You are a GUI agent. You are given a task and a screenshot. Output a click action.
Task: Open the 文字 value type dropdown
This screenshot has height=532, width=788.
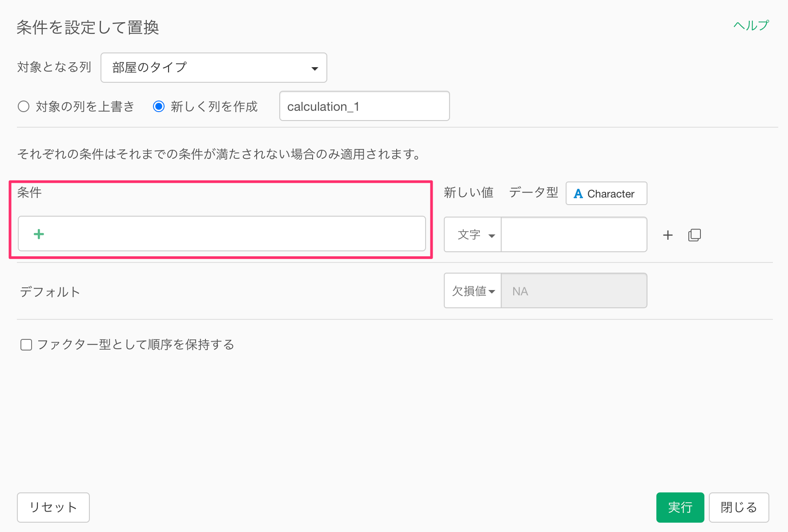[x=473, y=234]
